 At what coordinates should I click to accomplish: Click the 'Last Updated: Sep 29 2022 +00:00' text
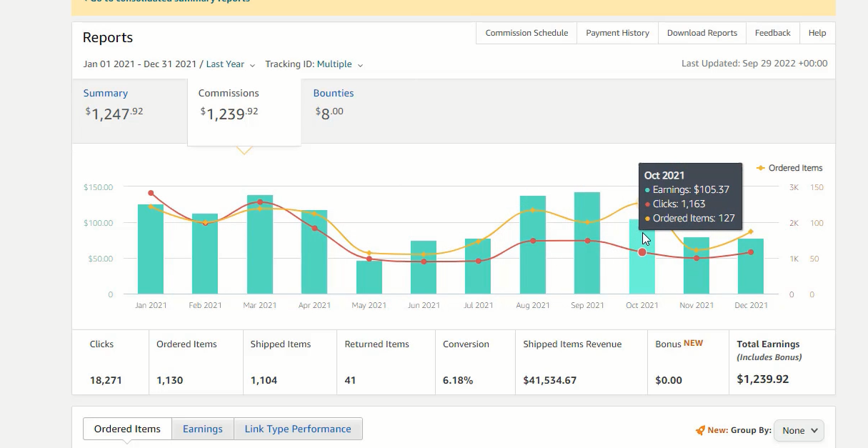point(754,64)
